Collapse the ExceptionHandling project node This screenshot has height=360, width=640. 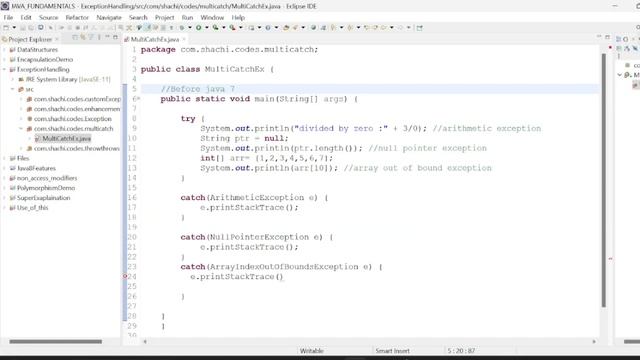click(4, 69)
